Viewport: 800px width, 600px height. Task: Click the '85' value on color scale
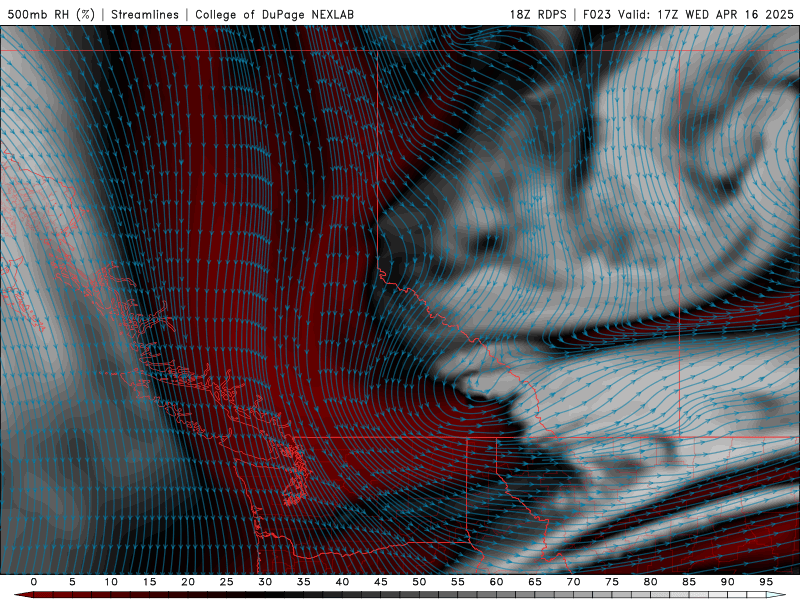coord(689,582)
